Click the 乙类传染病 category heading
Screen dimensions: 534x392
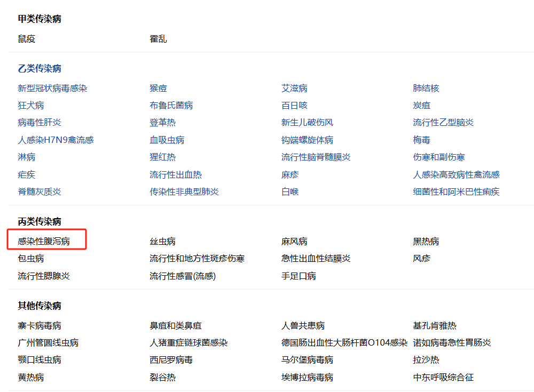pyautogui.click(x=40, y=68)
